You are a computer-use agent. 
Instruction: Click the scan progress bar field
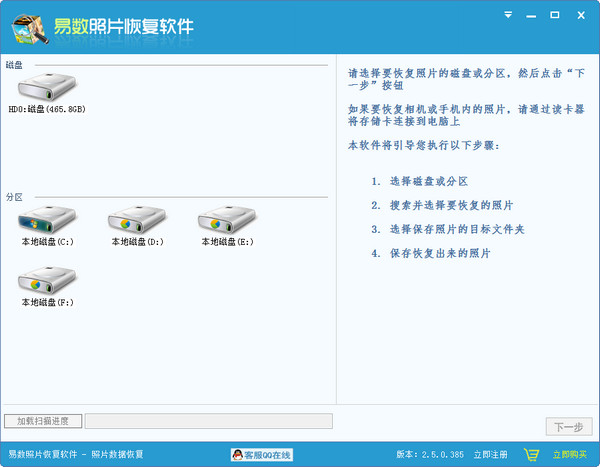[x=207, y=421]
